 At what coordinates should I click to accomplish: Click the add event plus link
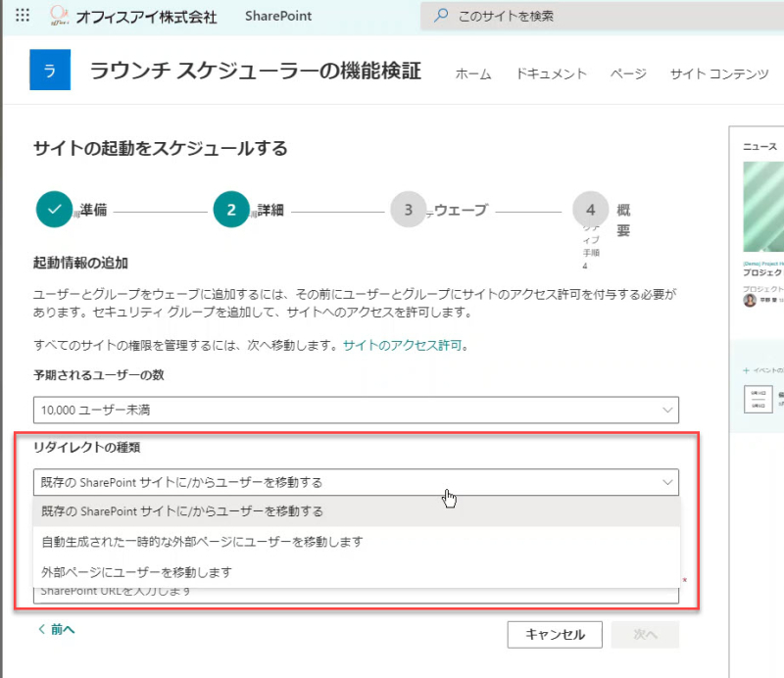[763, 370]
